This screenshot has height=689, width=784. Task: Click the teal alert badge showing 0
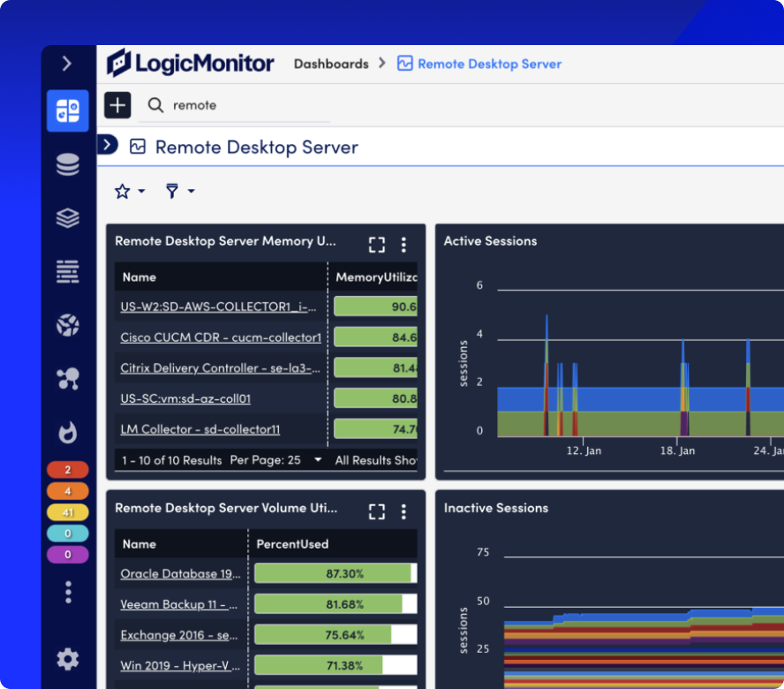pyautogui.click(x=67, y=534)
